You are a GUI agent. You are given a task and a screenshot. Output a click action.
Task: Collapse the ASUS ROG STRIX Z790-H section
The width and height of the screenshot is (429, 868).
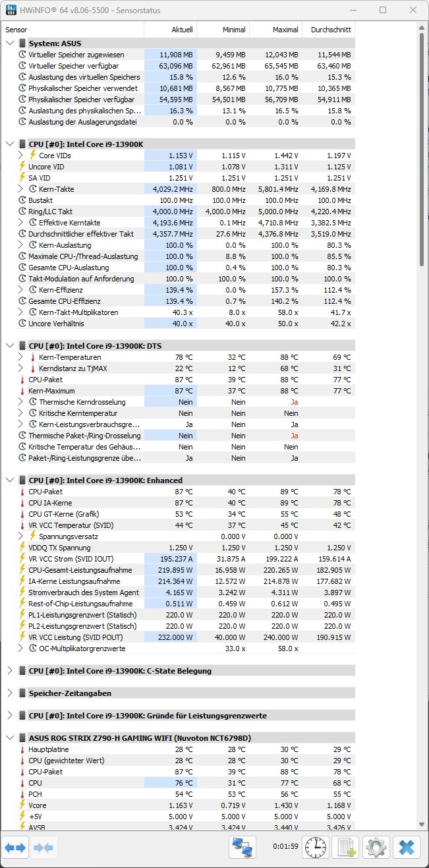click(10, 738)
